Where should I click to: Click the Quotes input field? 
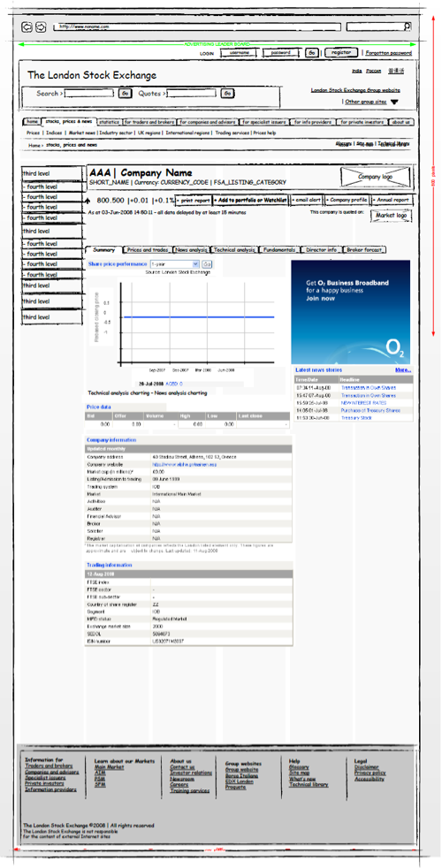click(191, 94)
